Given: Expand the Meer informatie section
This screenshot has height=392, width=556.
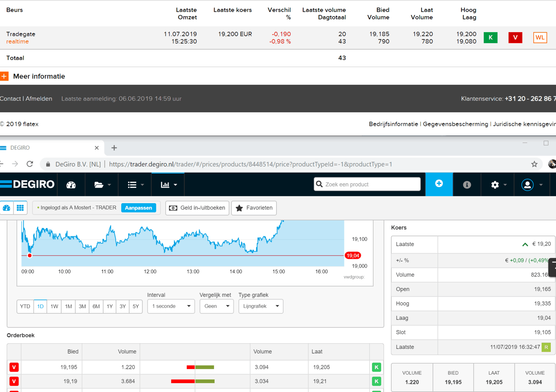Looking at the screenshot, I should click(4, 76).
